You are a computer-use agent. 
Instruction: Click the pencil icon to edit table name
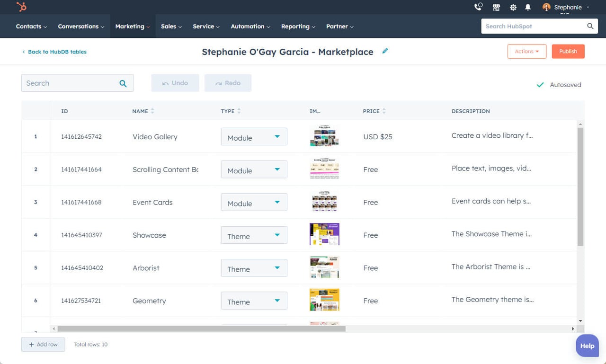[x=385, y=51]
